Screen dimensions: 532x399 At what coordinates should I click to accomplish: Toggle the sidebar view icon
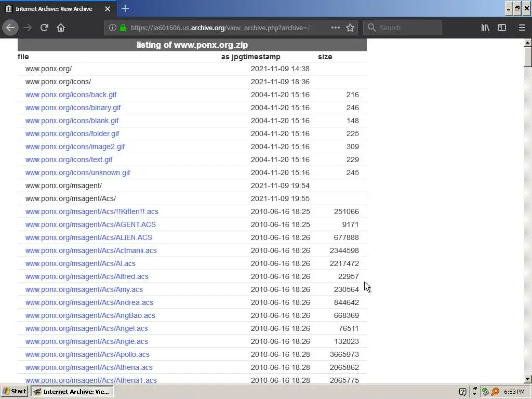coord(502,28)
